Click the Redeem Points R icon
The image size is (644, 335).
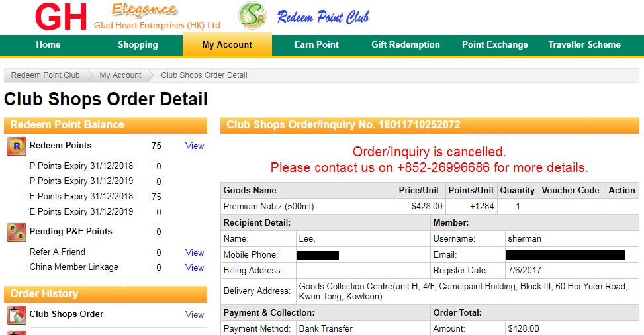point(17,146)
